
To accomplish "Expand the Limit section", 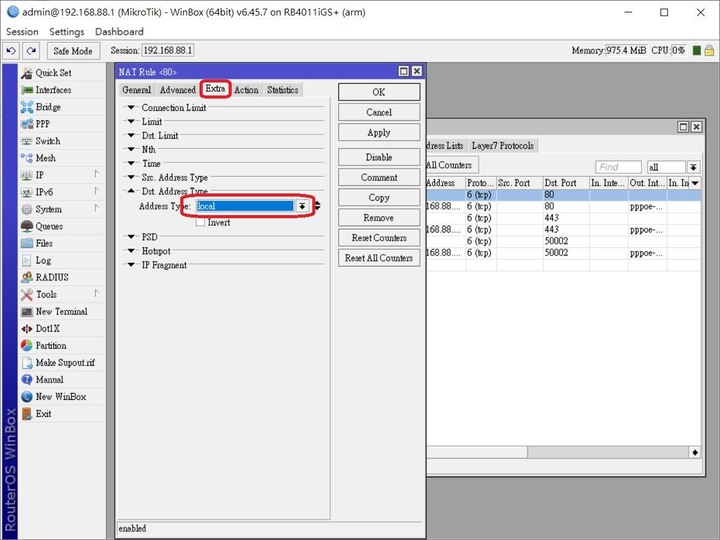I will tap(131, 122).
